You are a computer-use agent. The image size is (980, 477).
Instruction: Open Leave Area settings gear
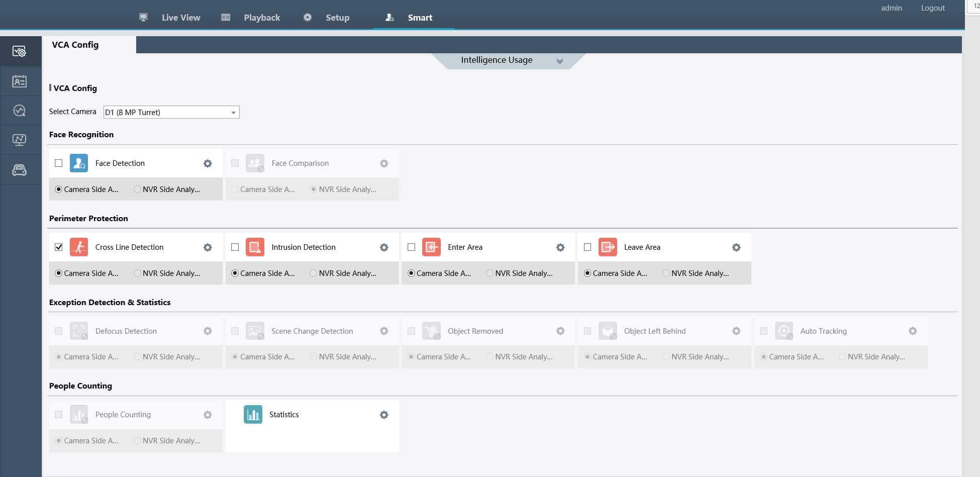[x=736, y=247]
